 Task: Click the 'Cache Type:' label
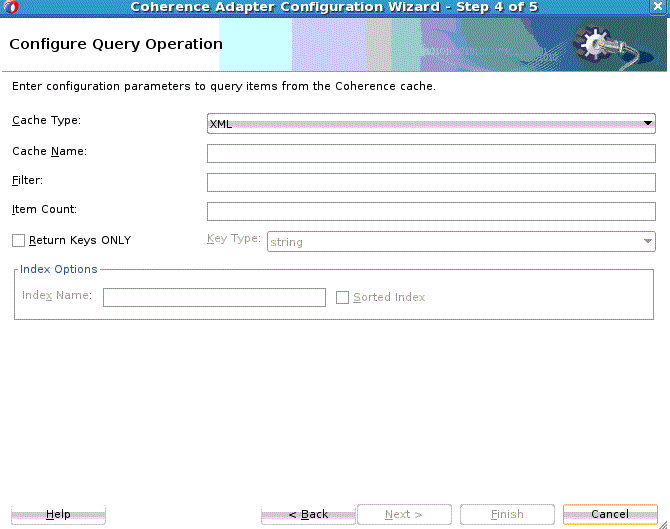coord(46,120)
